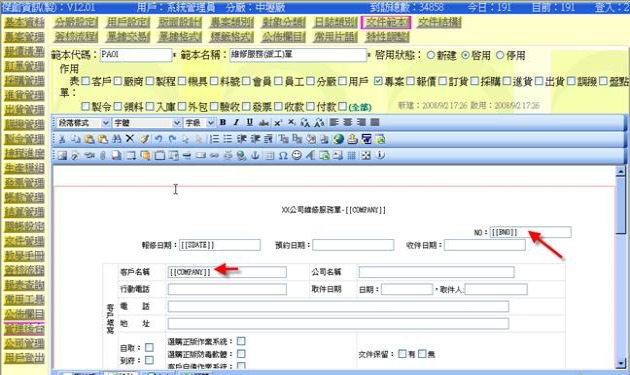Open the 常用片語 tab
This screenshot has height=375, width=630.
click(335, 37)
